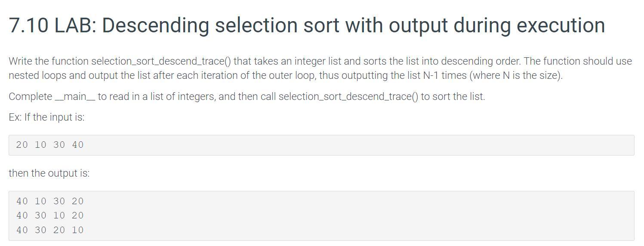Click the output code block background area
The width and height of the screenshot is (644, 246).
pyautogui.click(x=321, y=216)
